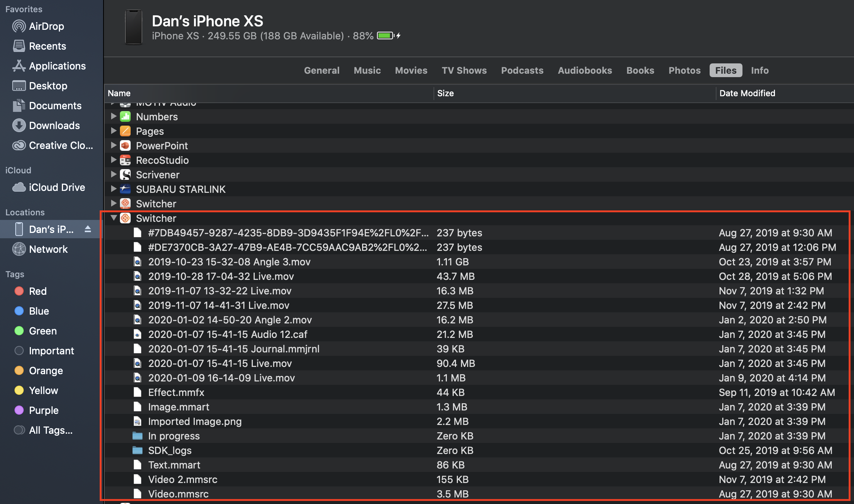854x504 pixels.
Task: Filter by the Yellow tag
Action: pyautogui.click(x=36, y=391)
